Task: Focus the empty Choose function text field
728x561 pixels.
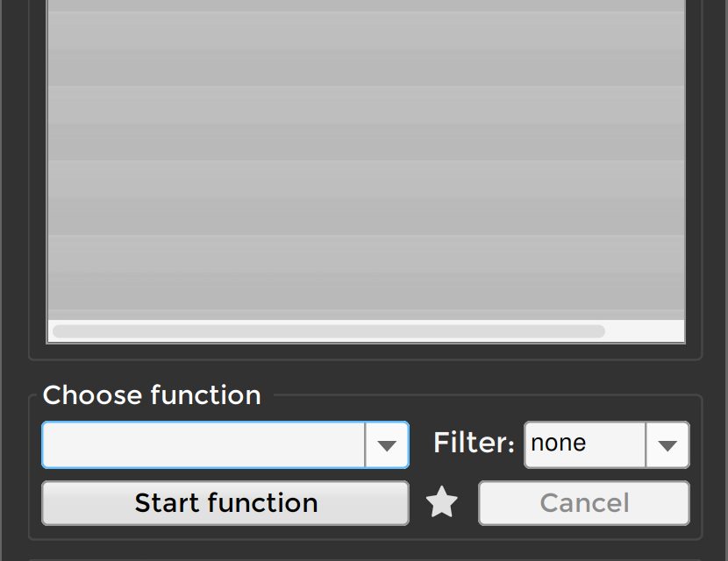Action: pos(203,445)
